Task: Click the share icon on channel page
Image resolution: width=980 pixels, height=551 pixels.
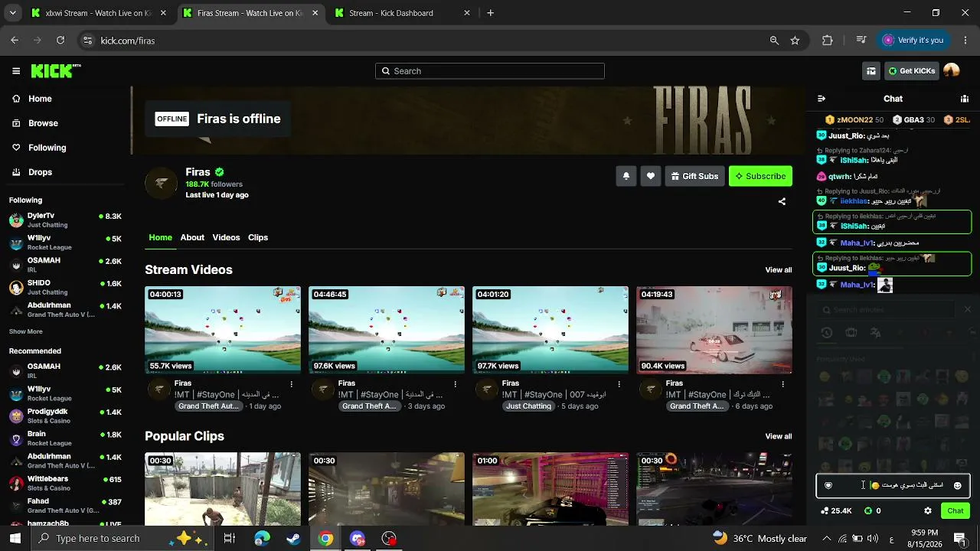Action: point(782,202)
